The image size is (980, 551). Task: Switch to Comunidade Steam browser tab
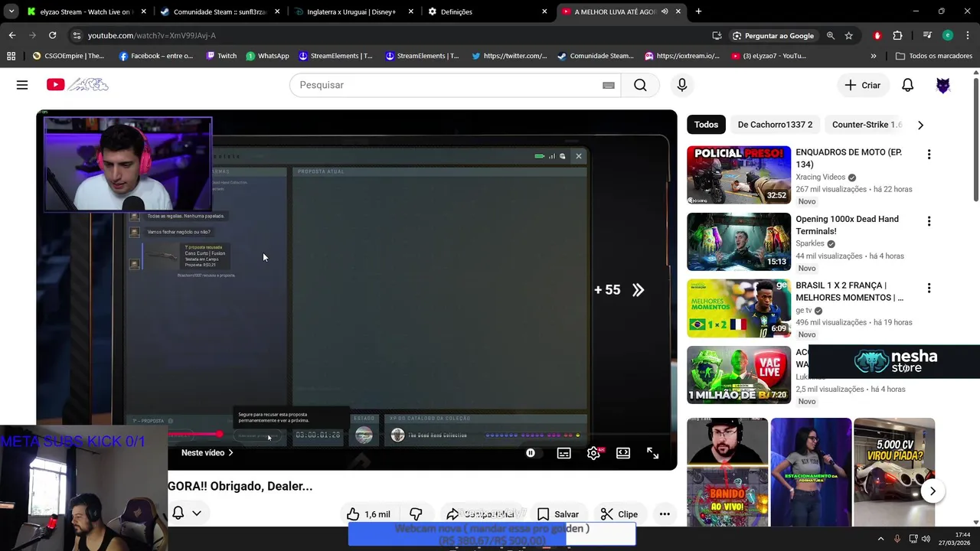pyautogui.click(x=219, y=11)
